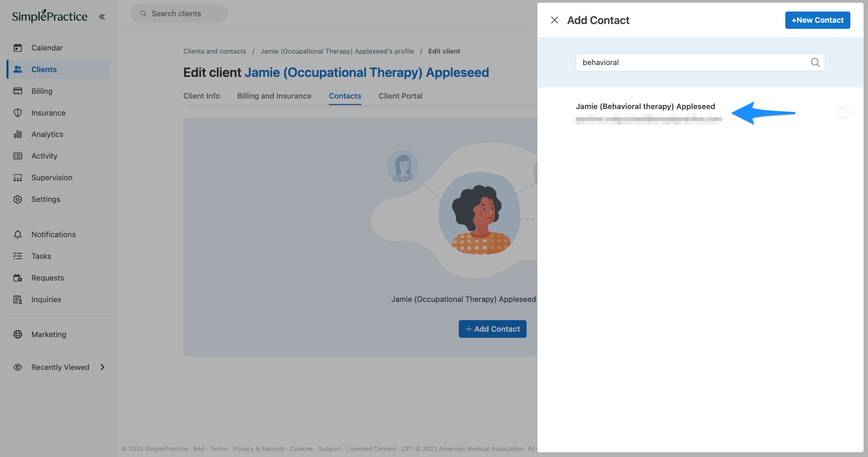The image size is (868, 457).
Task: Click the Insurance shield icon
Action: coord(18,113)
